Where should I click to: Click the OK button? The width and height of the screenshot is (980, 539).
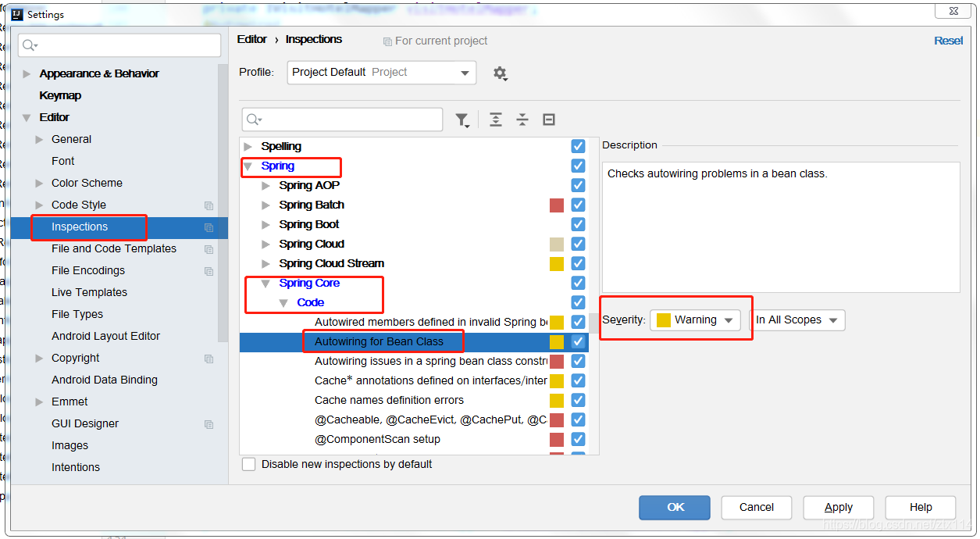[x=675, y=507]
